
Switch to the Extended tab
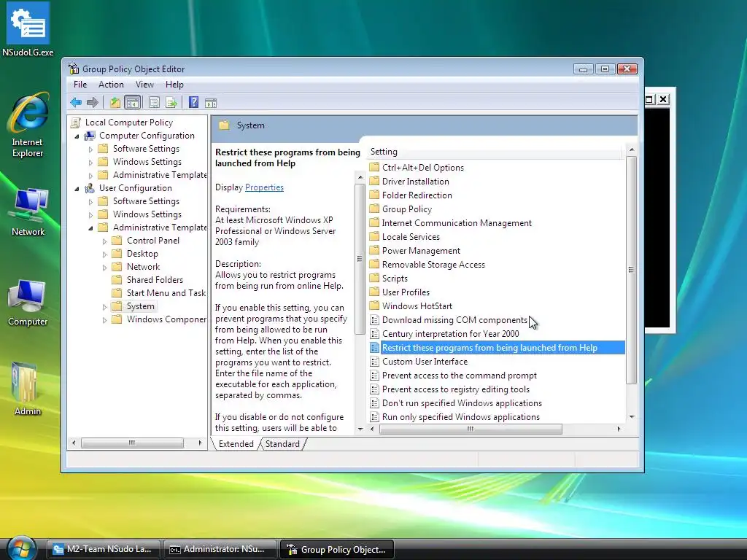click(x=236, y=444)
